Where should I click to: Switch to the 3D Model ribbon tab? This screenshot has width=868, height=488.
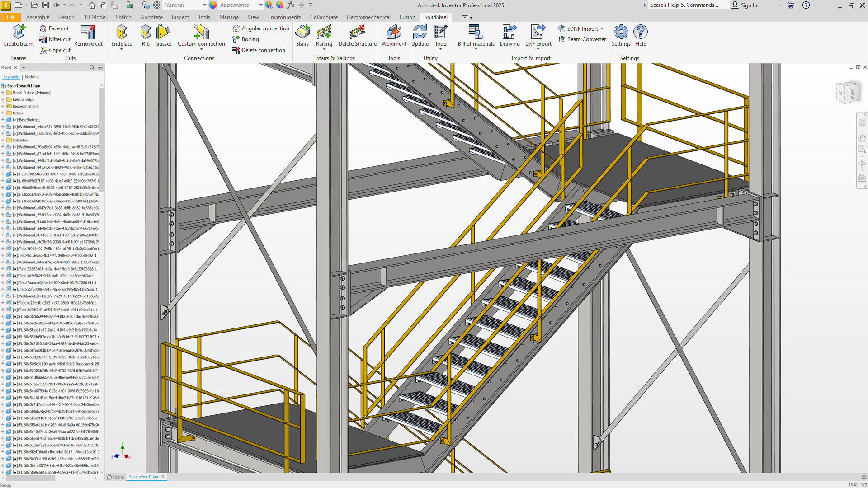point(95,17)
